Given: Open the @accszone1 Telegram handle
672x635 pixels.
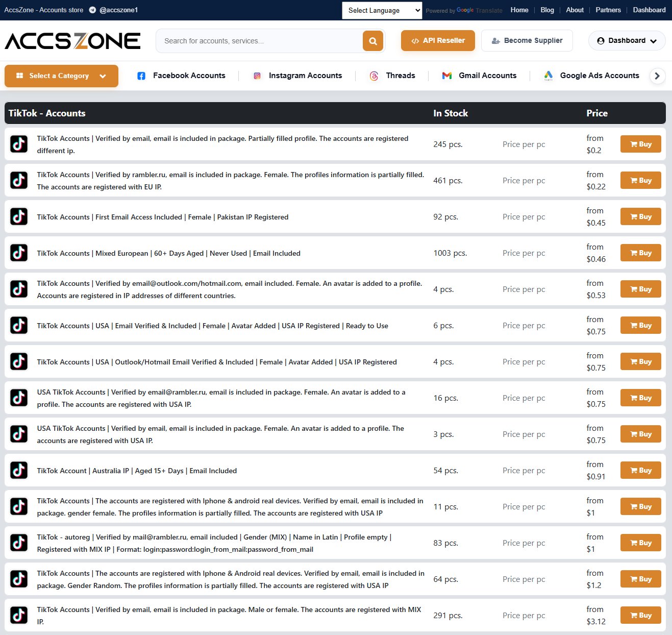Looking at the screenshot, I should tap(118, 10).
